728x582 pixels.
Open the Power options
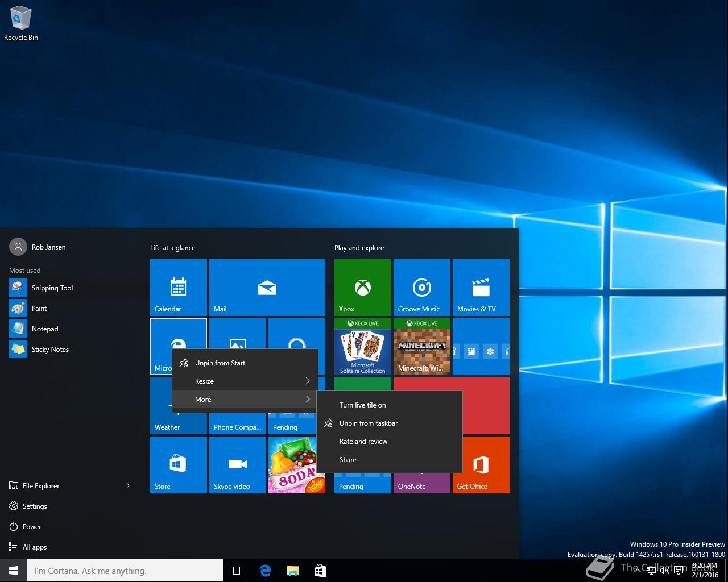click(x=69, y=527)
